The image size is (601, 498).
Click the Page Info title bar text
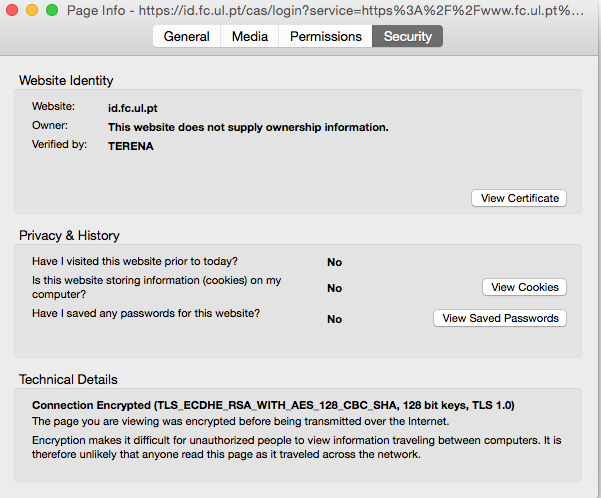(x=330, y=10)
